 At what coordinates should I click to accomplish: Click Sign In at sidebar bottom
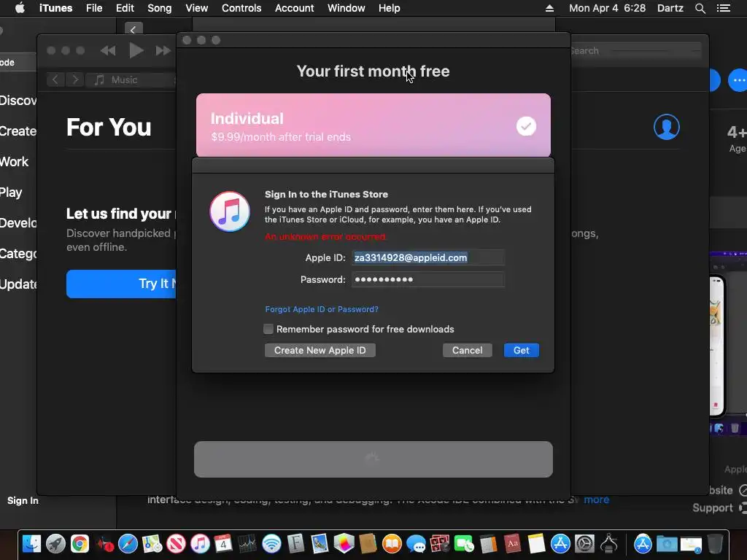coord(23,500)
